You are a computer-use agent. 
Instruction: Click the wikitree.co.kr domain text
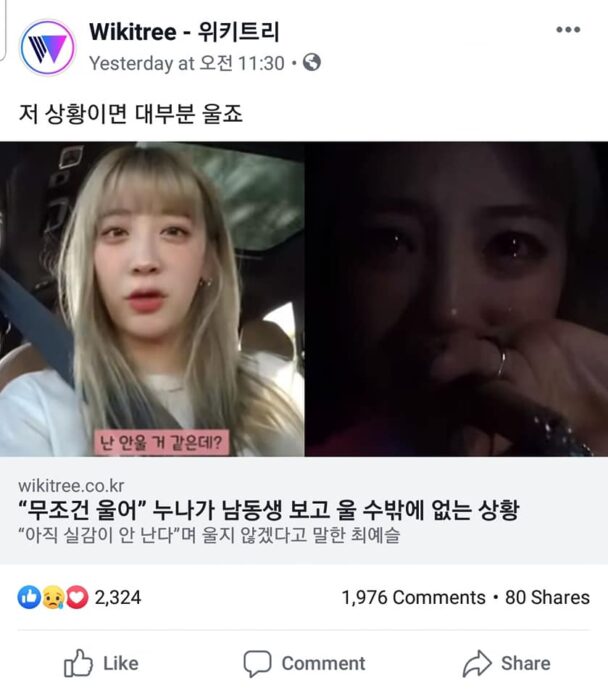(71, 486)
